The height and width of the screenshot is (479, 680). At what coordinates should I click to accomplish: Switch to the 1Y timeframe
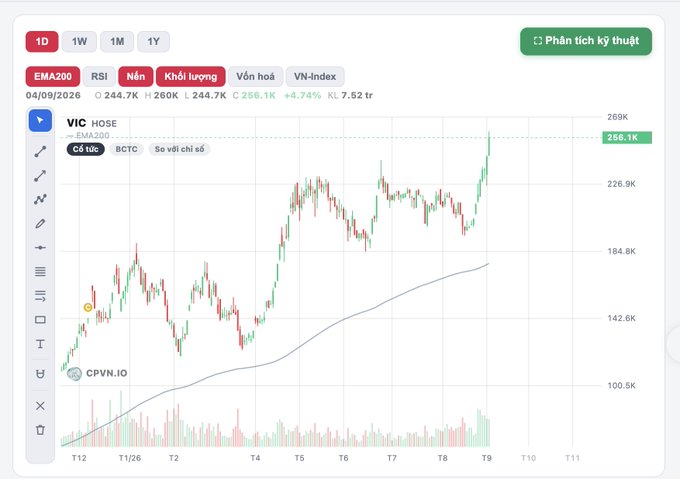click(x=154, y=42)
